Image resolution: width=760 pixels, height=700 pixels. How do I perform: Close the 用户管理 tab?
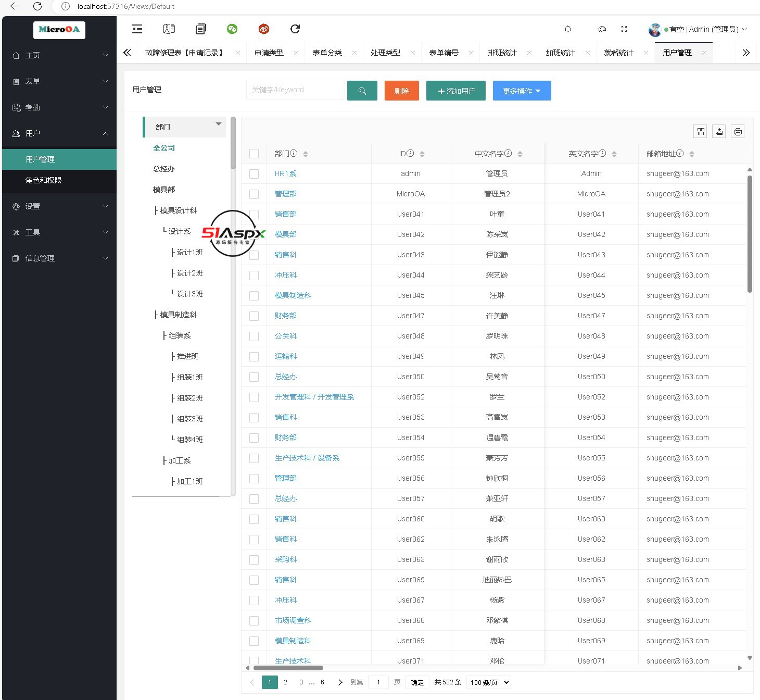click(x=704, y=53)
